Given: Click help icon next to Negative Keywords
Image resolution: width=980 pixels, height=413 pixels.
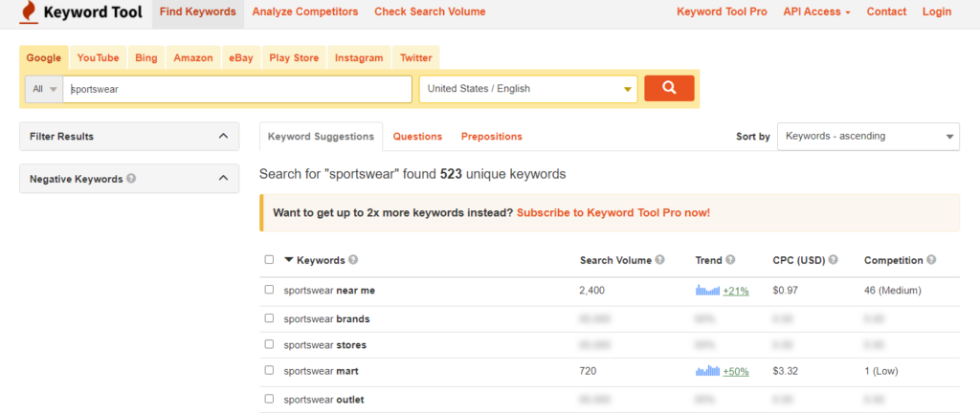Looking at the screenshot, I should 130,179.
